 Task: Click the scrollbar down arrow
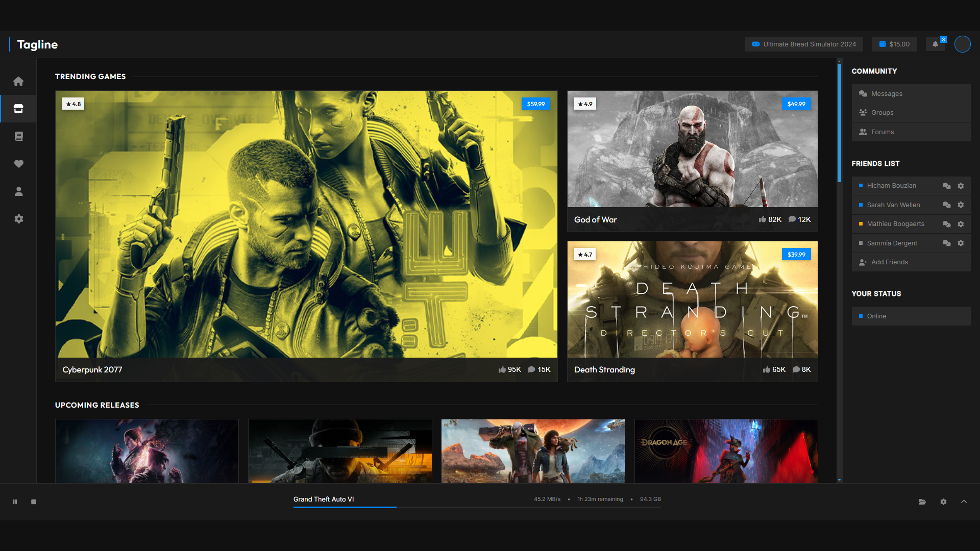[839, 480]
